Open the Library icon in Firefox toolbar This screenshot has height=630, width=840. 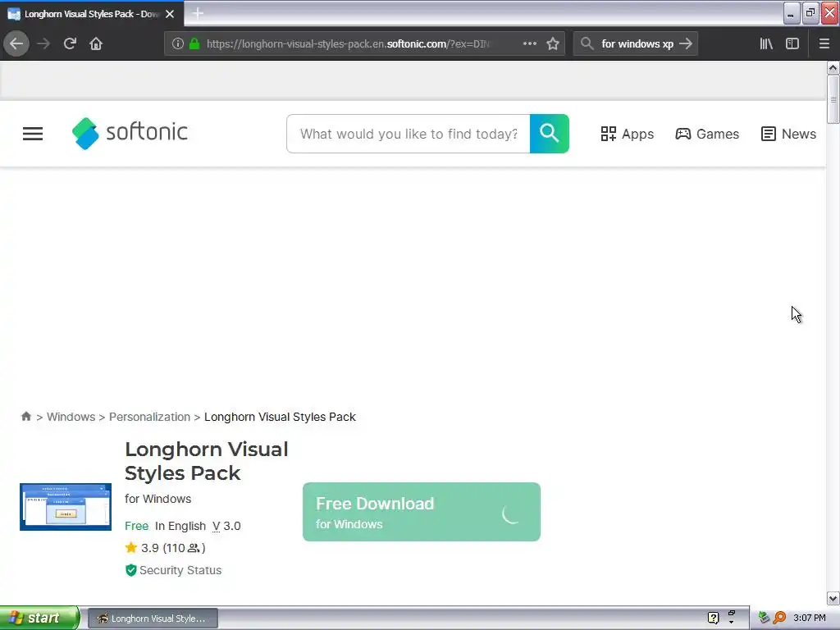(766, 43)
